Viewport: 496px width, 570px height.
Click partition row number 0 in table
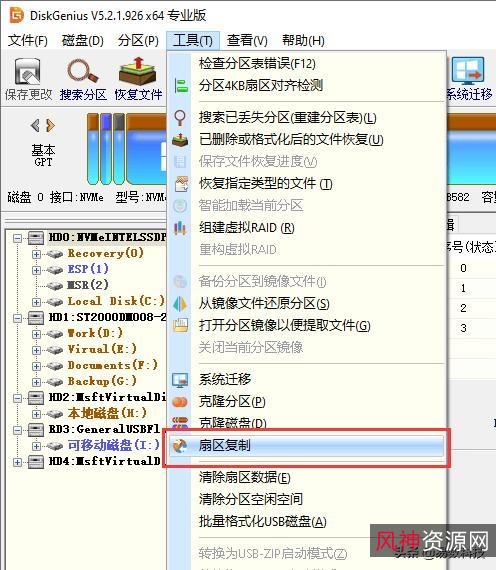[471, 268]
